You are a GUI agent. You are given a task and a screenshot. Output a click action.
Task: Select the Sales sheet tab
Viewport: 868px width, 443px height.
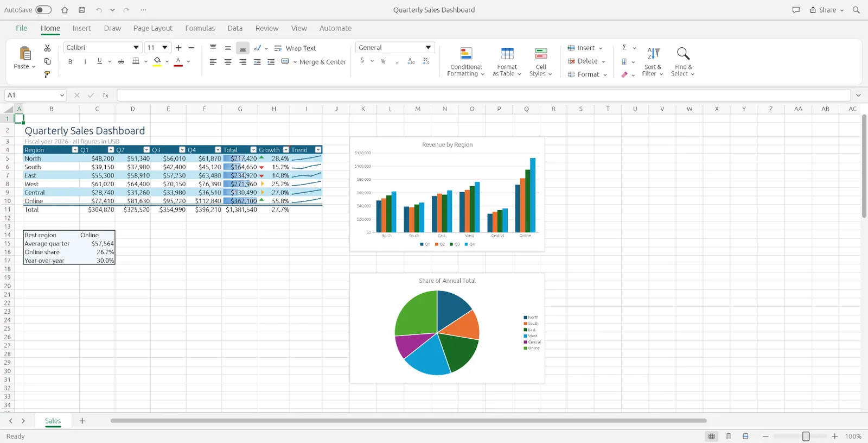(x=53, y=421)
